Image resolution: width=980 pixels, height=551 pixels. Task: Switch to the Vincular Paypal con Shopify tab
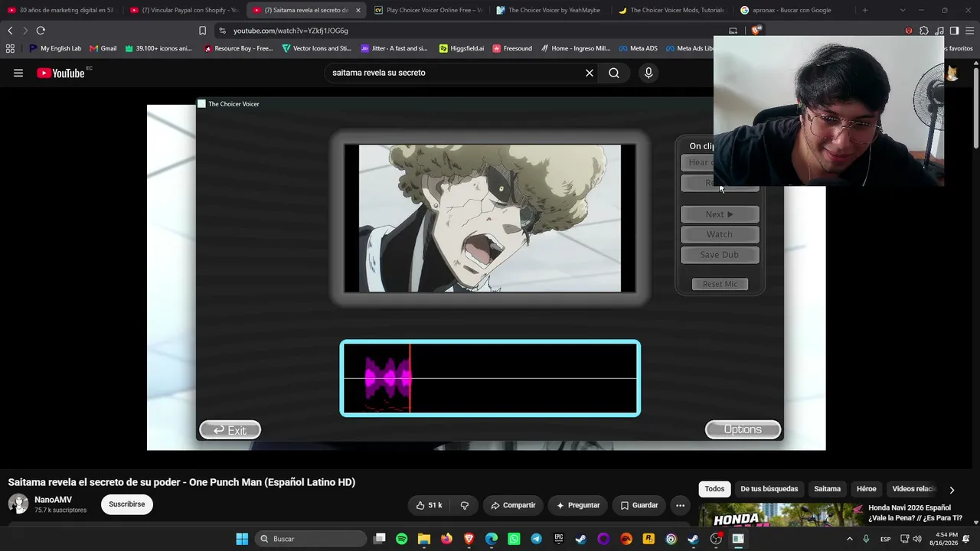point(184,10)
